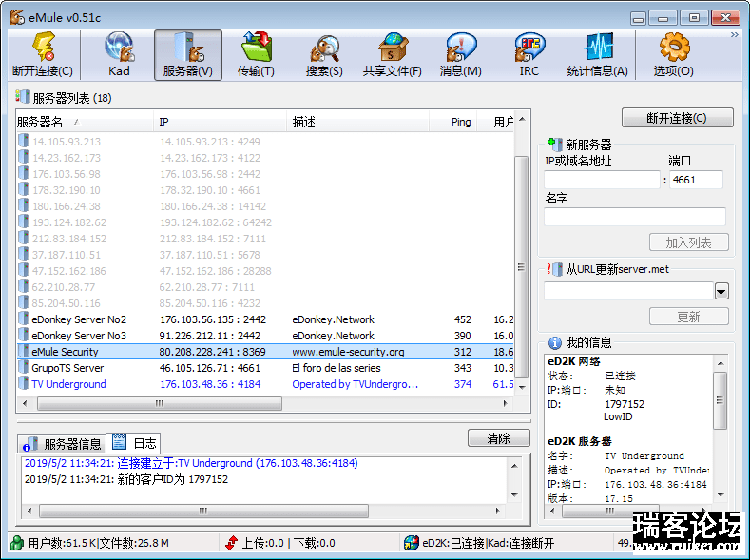The height and width of the screenshot is (560, 750).
Task: Sort by 服务器名 column header
Action: 85,122
